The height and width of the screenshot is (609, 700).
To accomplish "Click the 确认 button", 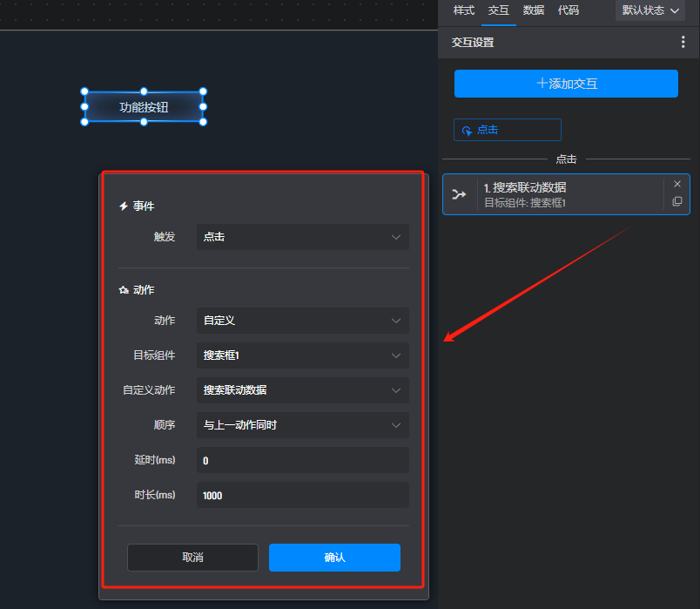I will pos(334,558).
